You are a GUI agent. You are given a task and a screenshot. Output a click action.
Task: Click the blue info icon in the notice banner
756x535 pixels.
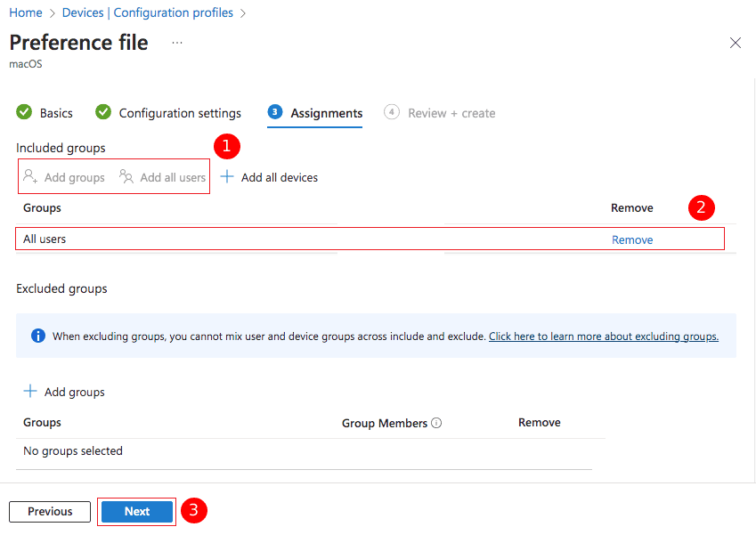coord(38,336)
